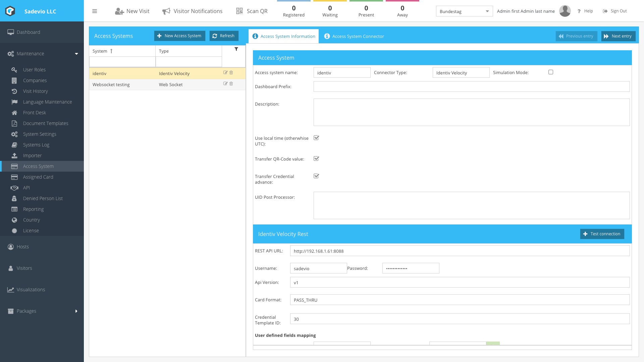Viewport: 644px width, 362px height.
Task: Click the Sadevio logo icon
Action: tap(10, 11)
